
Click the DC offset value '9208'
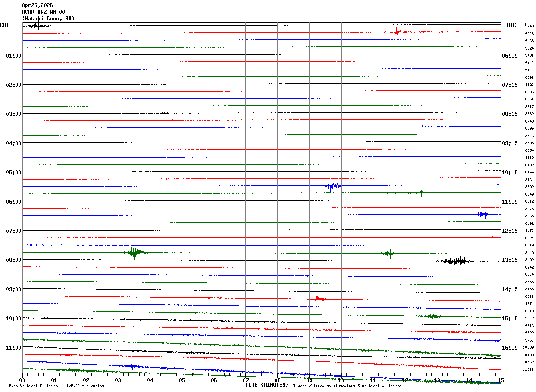click(529, 34)
